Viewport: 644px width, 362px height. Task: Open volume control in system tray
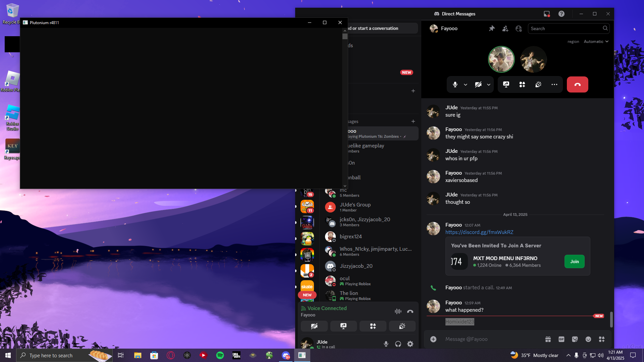(601, 355)
